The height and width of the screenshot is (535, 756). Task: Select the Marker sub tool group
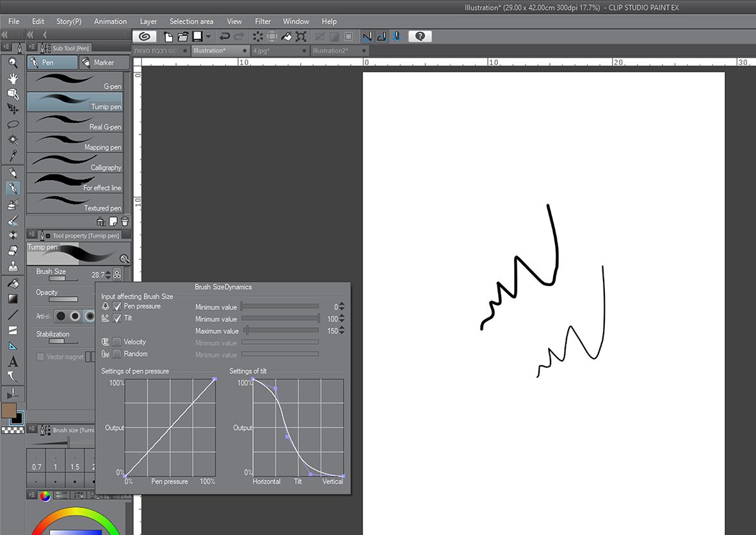(104, 62)
